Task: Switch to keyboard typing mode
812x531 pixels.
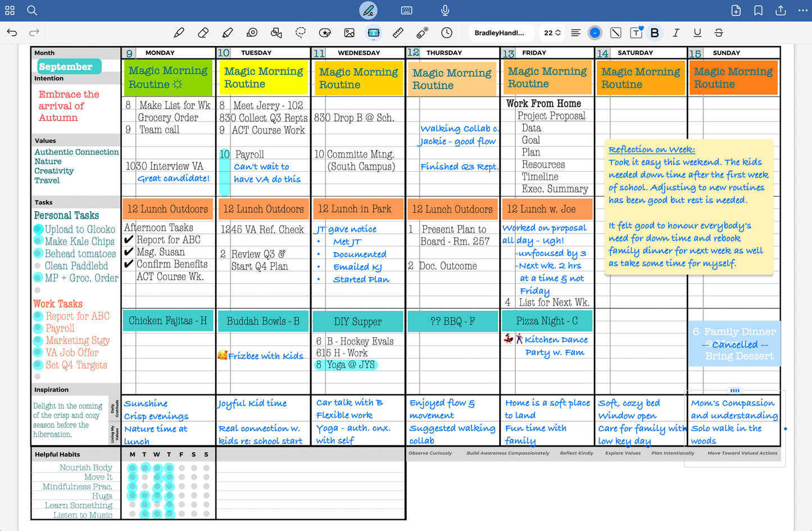Action: 407,11
